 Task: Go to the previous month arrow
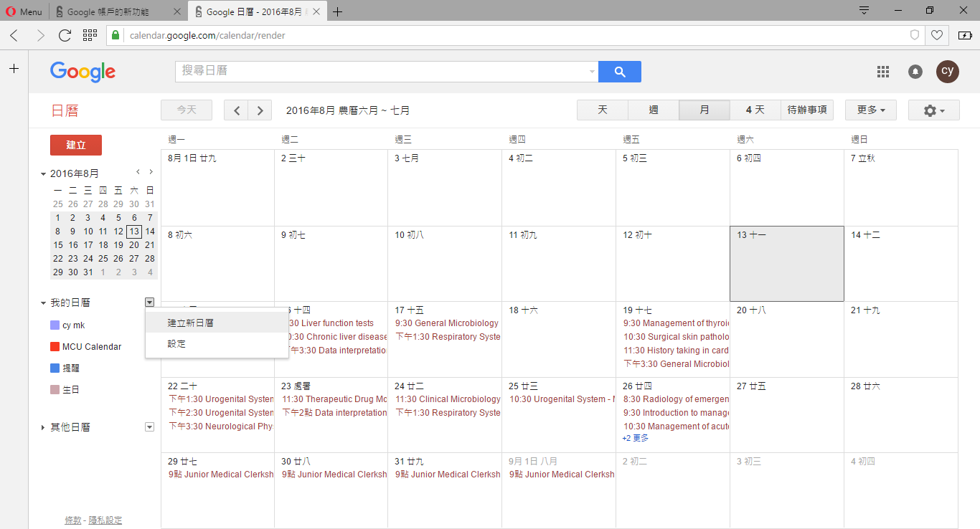tap(236, 110)
